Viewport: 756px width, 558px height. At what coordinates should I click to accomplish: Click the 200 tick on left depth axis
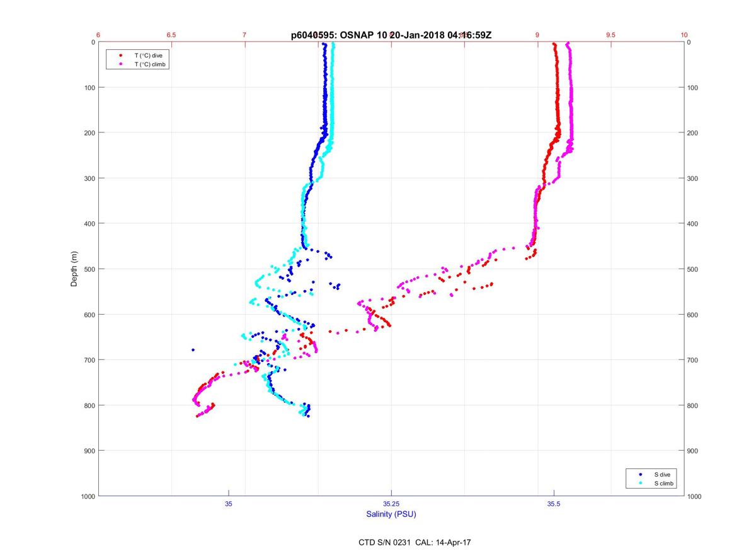tap(89, 133)
